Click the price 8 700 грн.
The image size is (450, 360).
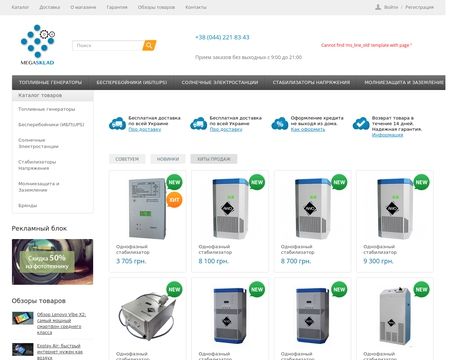[x=296, y=261]
